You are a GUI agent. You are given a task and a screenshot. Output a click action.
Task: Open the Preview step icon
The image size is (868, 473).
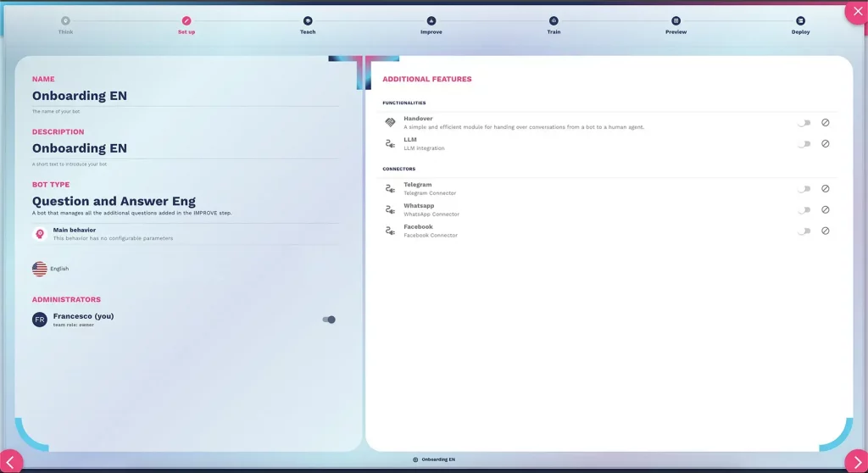pyautogui.click(x=676, y=21)
